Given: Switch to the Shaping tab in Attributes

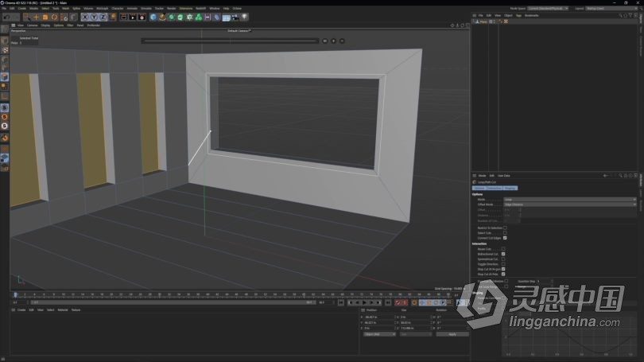Looking at the screenshot, I should 510,189.
